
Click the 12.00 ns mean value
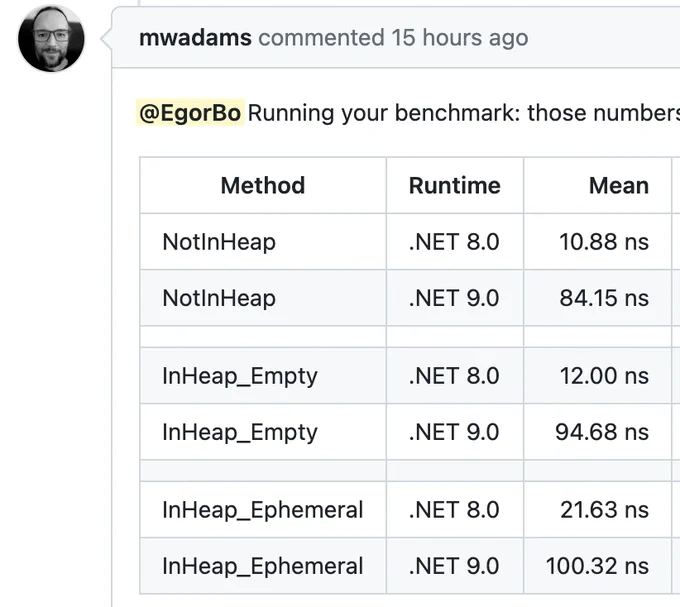coord(604,375)
